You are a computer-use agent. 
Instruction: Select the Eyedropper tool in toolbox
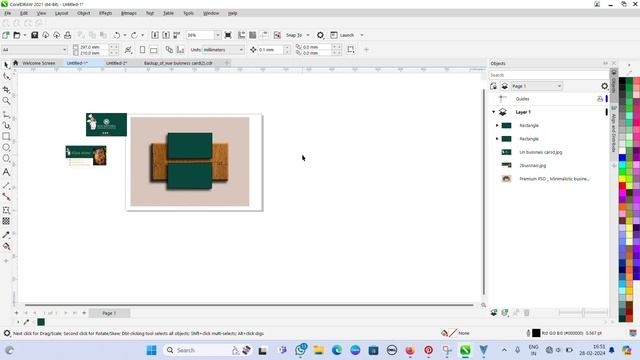point(6,235)
